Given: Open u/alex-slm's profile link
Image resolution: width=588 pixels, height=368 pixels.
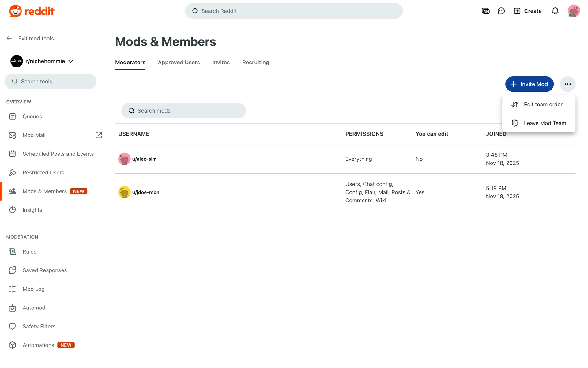Looking at the screenshot, I should tap(144, 159).
